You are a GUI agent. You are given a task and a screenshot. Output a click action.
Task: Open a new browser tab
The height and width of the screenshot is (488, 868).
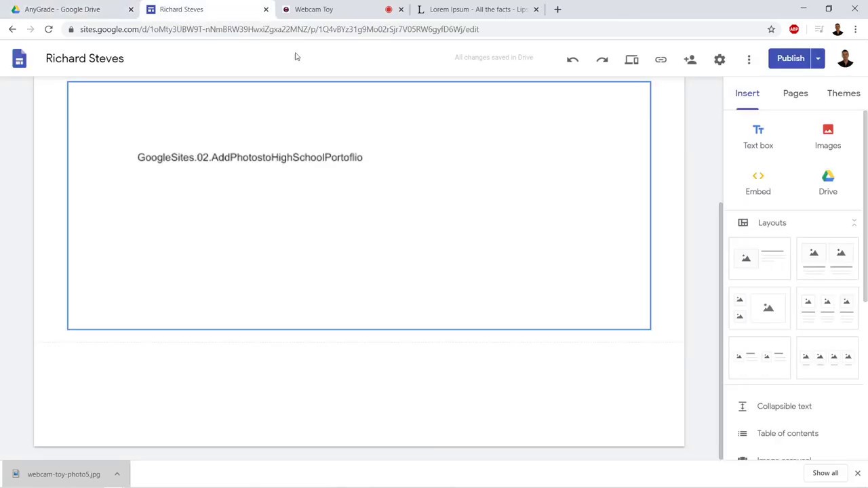[557, 9]
